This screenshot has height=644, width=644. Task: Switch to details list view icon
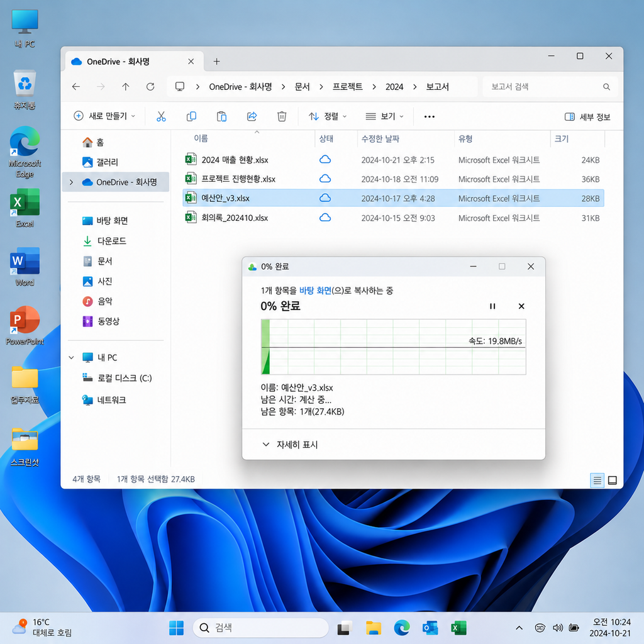[x=597, y=480]
